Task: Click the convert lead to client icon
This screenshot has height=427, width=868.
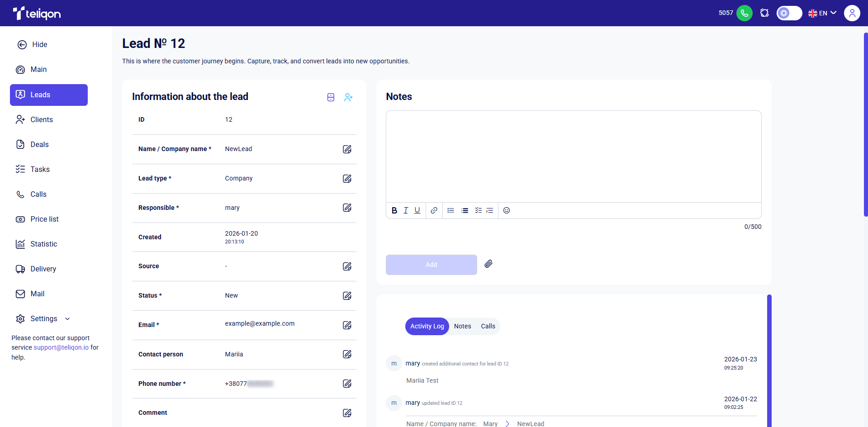Action: (x=348, y=97)
